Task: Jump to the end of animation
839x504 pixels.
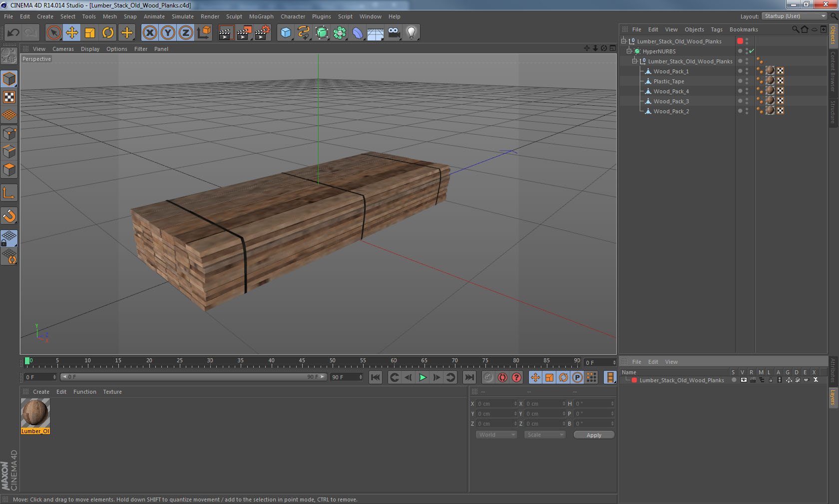Action: coord(469,377)
